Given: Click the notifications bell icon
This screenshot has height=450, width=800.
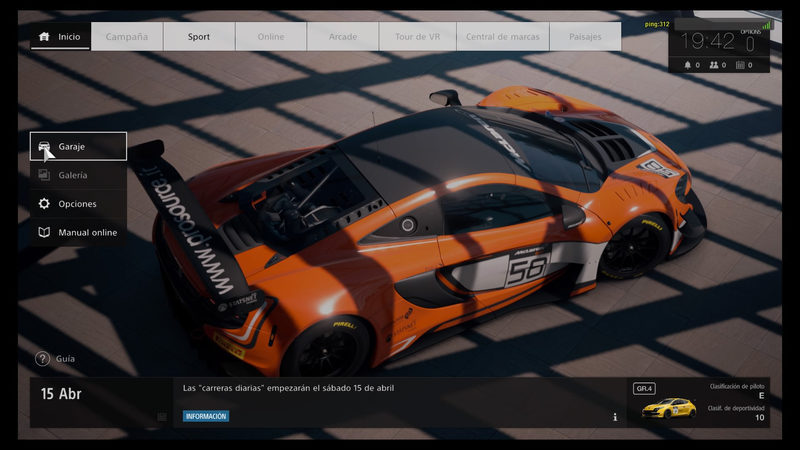Looking at the screenshot, I should tap(688, 65).
